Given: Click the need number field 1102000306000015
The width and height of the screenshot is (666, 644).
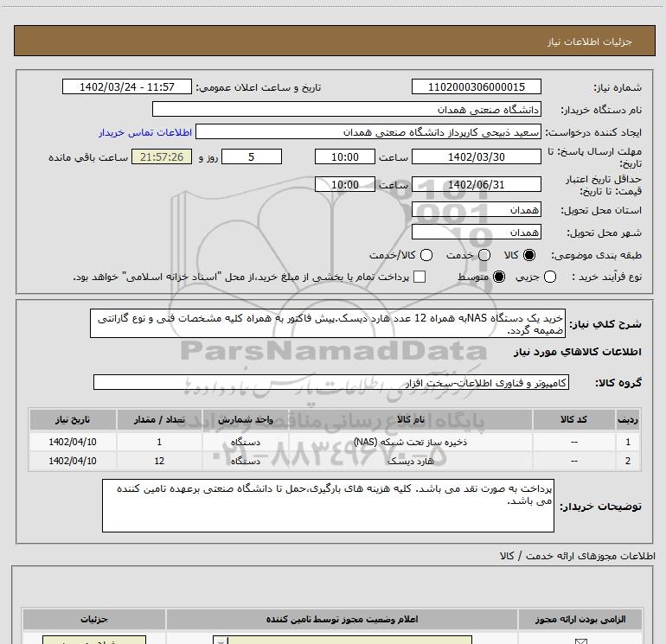Looking at the screenshot, I should (x=476, y=86).
